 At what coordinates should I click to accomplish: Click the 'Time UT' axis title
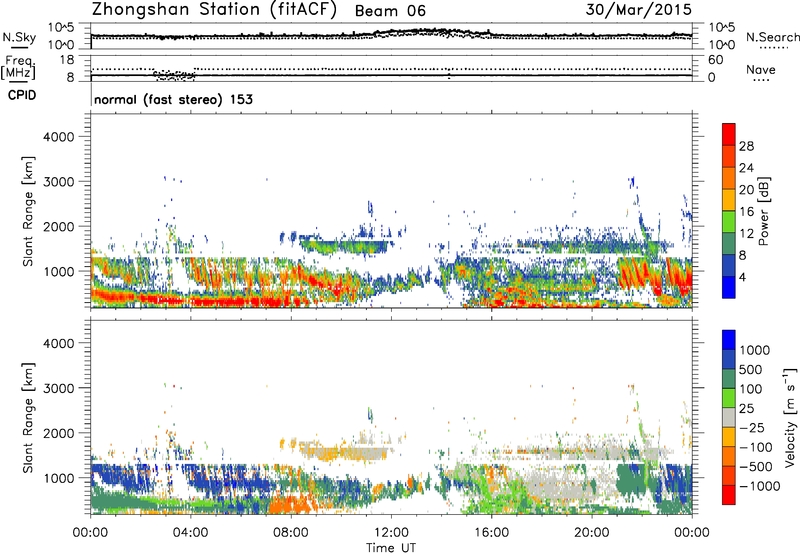click(391, 548)
